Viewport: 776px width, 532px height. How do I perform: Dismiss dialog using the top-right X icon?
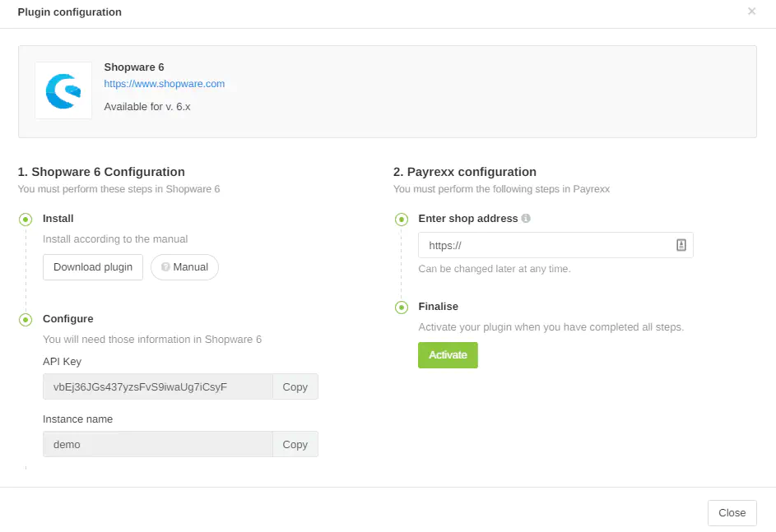click(751, 12)
